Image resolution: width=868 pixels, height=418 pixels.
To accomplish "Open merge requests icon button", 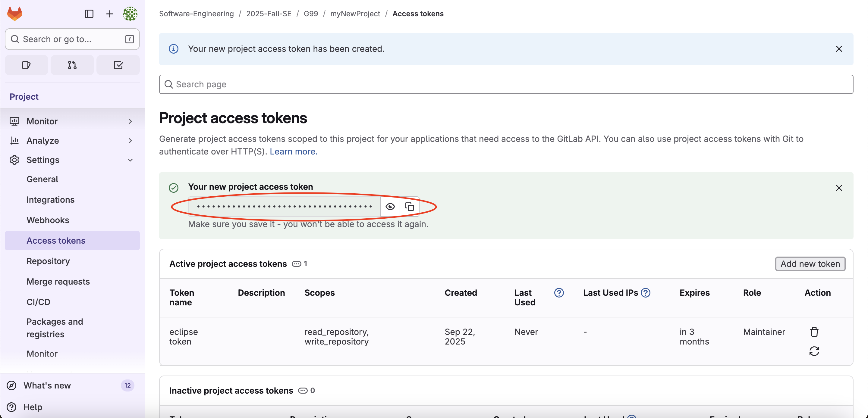I will point(72,65).
